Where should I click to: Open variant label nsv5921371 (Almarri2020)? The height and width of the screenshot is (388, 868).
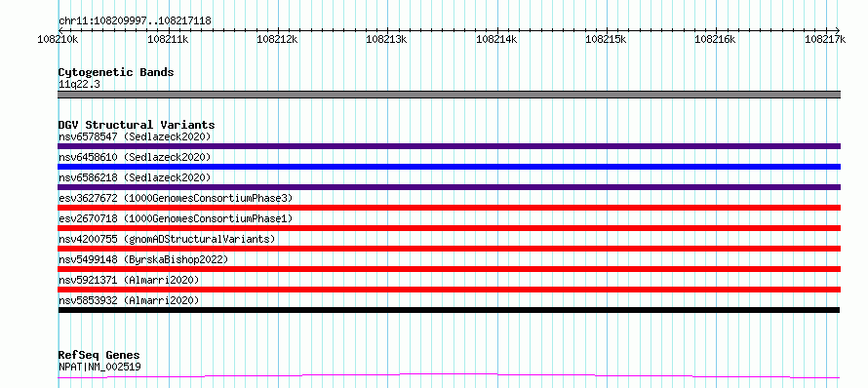[129, 280]
